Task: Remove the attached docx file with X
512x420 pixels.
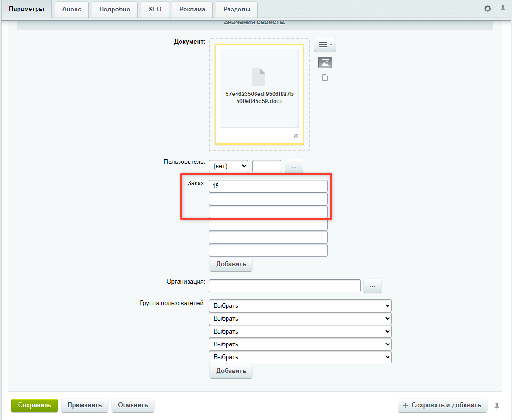Action: click(296, 136)
